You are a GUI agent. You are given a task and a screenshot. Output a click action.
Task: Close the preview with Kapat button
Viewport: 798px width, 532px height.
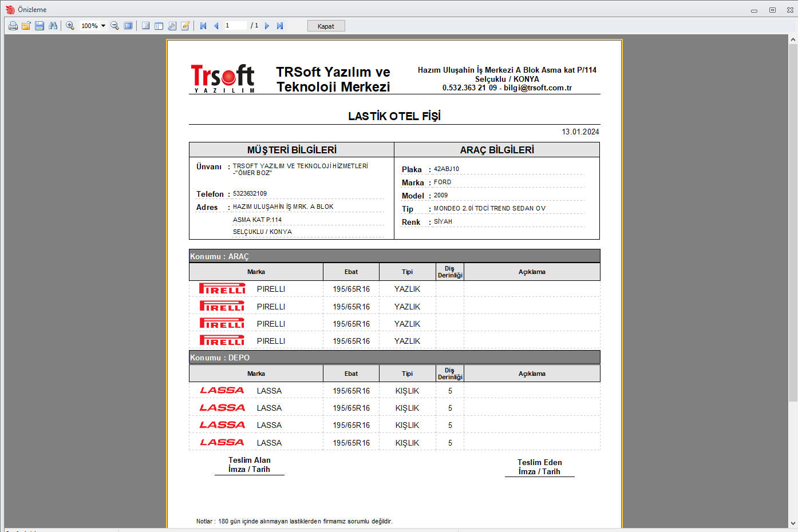click(x=326, y=26)
